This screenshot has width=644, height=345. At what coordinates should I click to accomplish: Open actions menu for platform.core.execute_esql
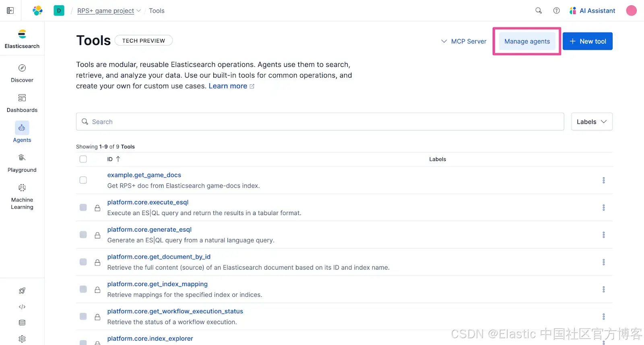(x=603, y=207)
